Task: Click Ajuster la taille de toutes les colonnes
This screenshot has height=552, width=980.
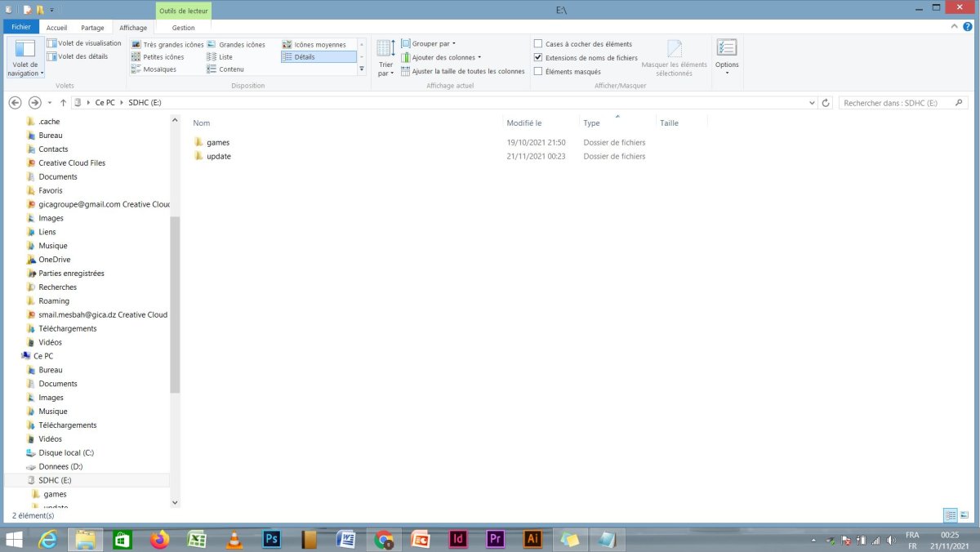Action: click(x=462, y=71)
